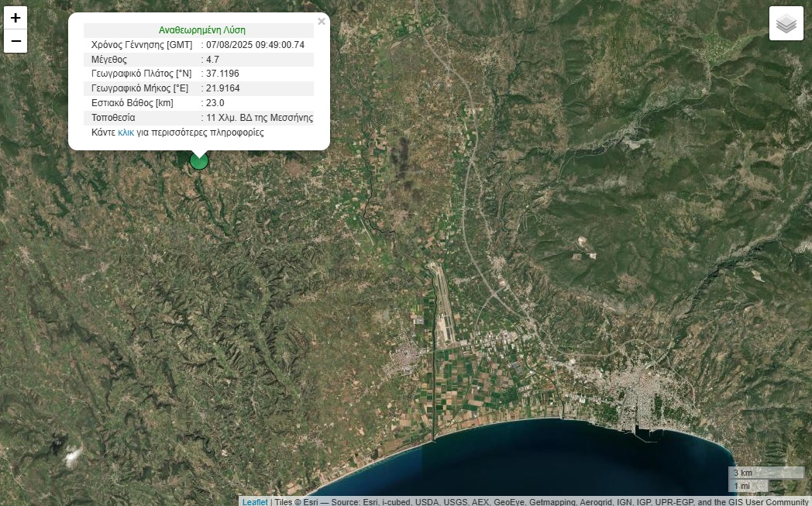Click the latitude value 37.1196
This screenshot has height=506, width=812.
point(222,74)
